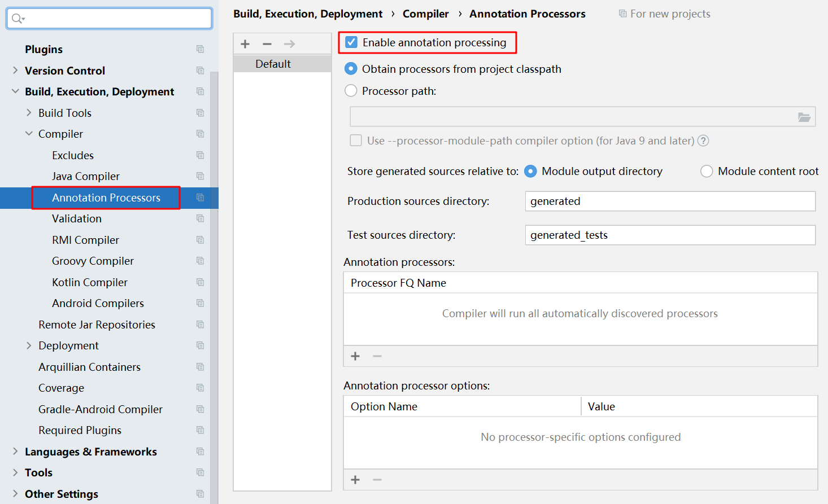
Task: Collapse the Compiler tree node
Action: tap(29, 134)
